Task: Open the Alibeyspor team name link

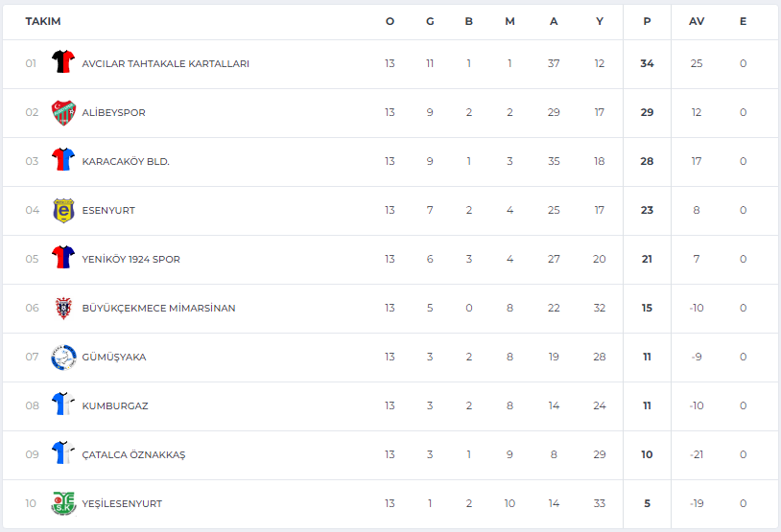Action: pos(113,113)
